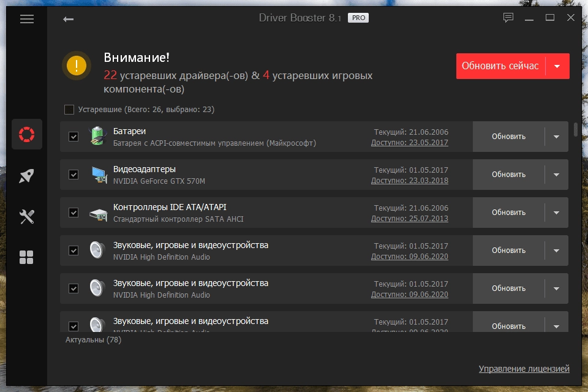The image size is (588, 392).
Task: Click speaker icon in second NVIDIA Audio row
Action: pyautogui.click(x=97, y=288)
